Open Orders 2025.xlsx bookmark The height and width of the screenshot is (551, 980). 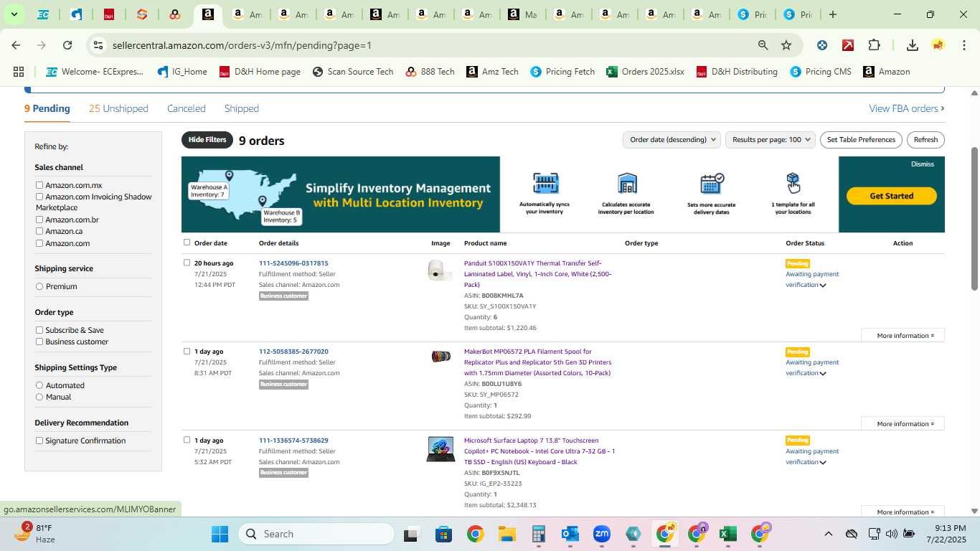[x=645, y=72]
